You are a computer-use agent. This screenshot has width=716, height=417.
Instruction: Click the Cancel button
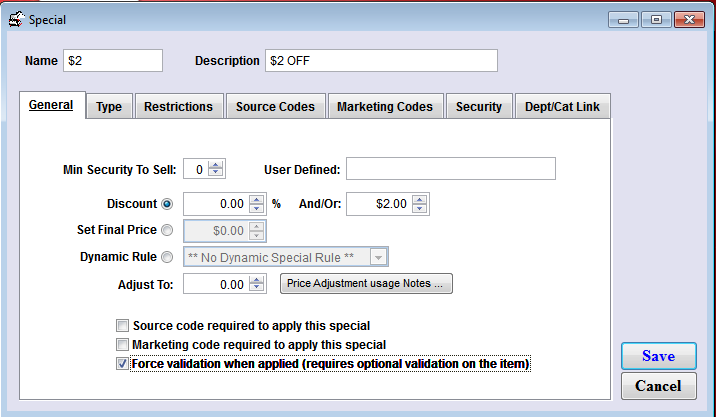pyautogui.click(x=658, y=386)
